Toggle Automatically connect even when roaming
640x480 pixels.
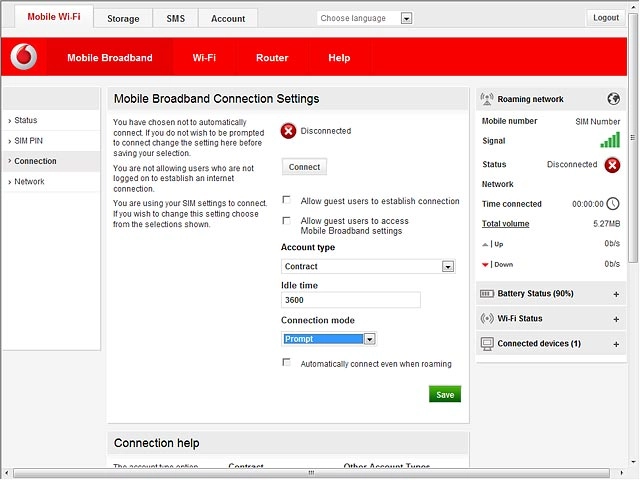point(287,362)
